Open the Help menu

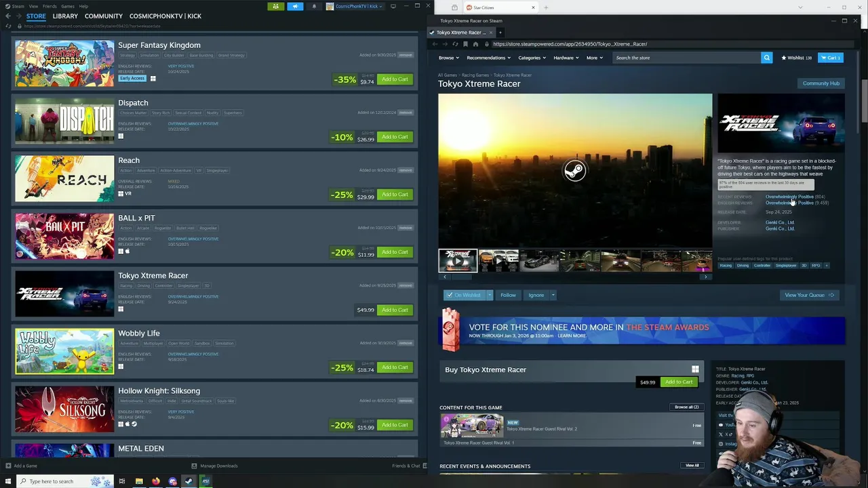[83, 6]
